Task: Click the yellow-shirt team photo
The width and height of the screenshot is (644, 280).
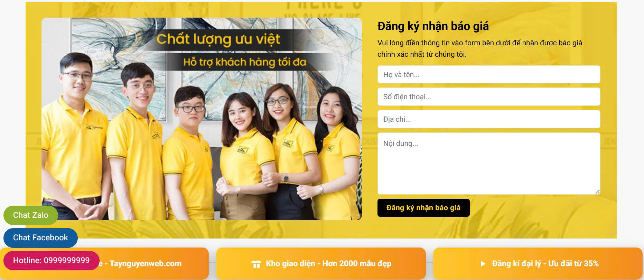Action: [x=202, y=119]
